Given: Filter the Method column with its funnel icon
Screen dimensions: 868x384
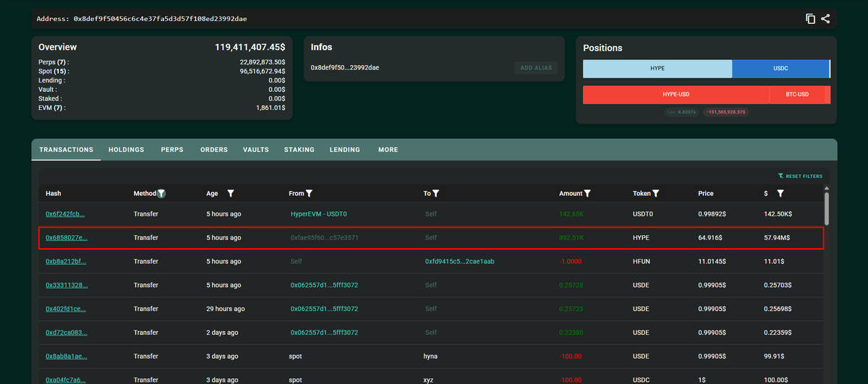Looking at the screenshot, I should coord(161,194).
